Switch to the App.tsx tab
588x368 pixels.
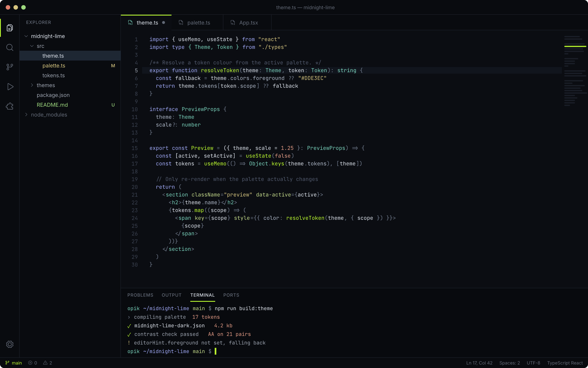247,23
